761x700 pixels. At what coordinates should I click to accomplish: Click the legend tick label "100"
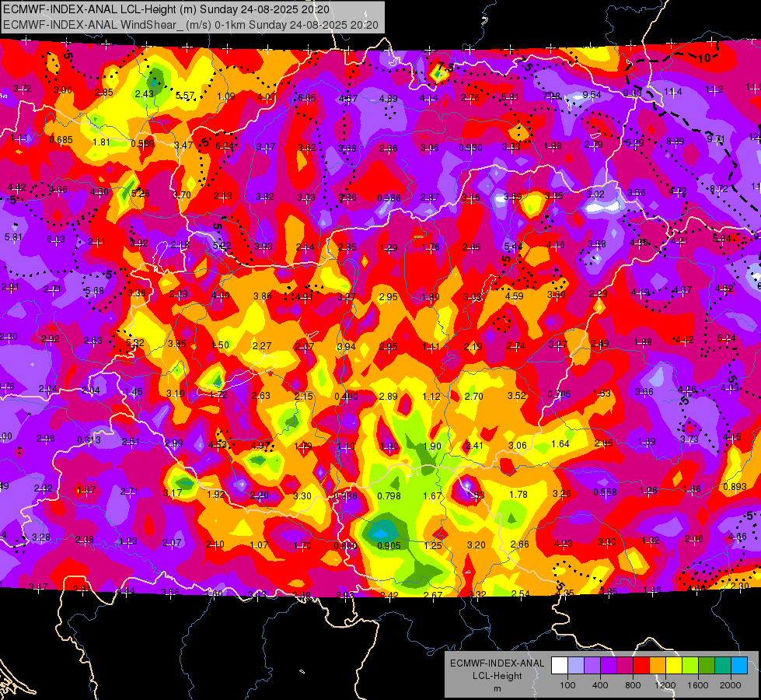567,685
